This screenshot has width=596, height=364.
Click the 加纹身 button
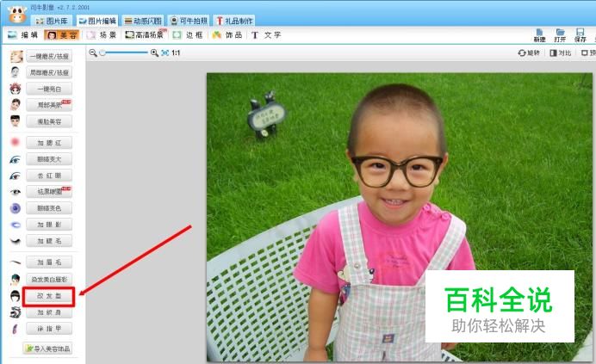pos(49,312)
